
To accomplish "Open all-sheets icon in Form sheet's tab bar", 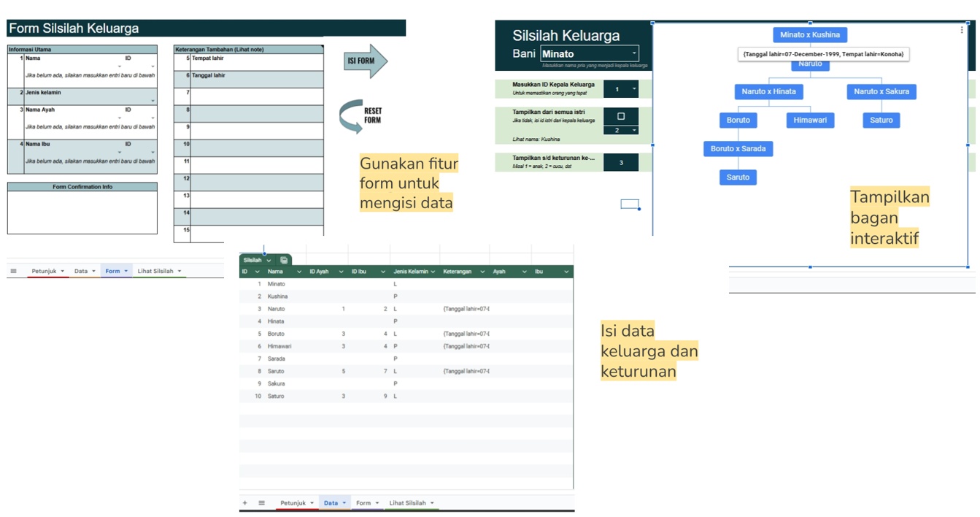I will [x=13, y=271].
